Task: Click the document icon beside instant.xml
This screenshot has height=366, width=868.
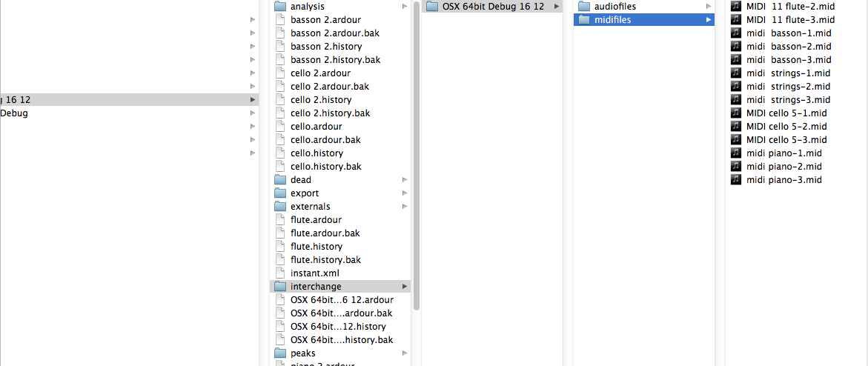Action: (279, 273)
